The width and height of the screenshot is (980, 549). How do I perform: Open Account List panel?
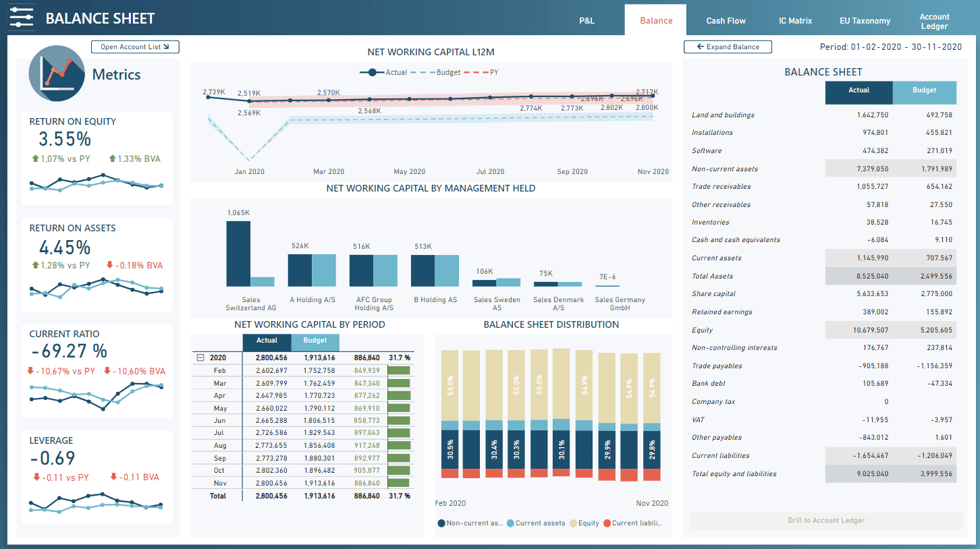[x=135, y=47]
